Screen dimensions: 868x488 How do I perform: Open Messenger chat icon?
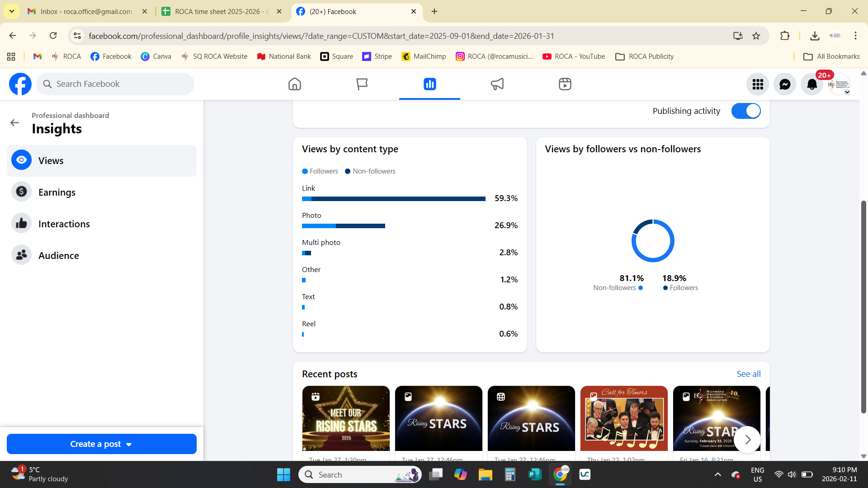pyautogui.click(x=785, y=84)
